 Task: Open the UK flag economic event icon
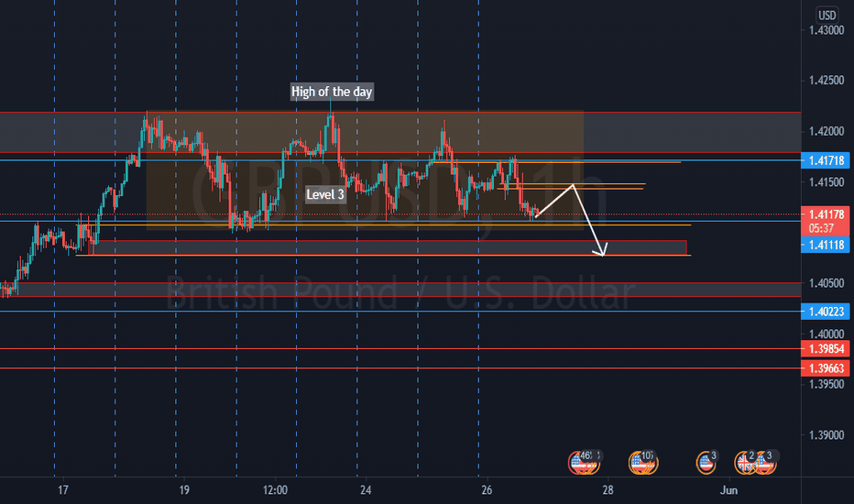[x=744, y=463]
